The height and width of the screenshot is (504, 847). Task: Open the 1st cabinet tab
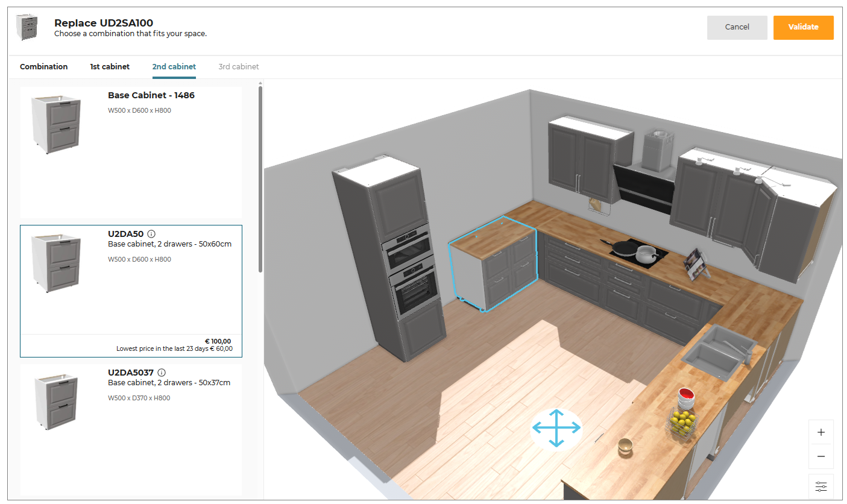pyautogui.click(x=110, y=67)
